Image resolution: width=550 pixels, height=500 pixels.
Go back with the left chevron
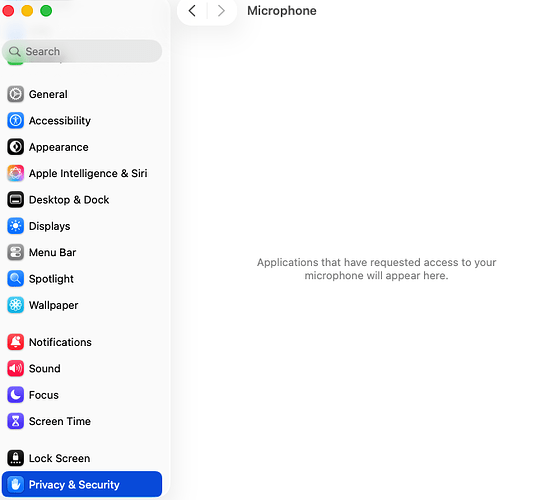tap(192, 11)
